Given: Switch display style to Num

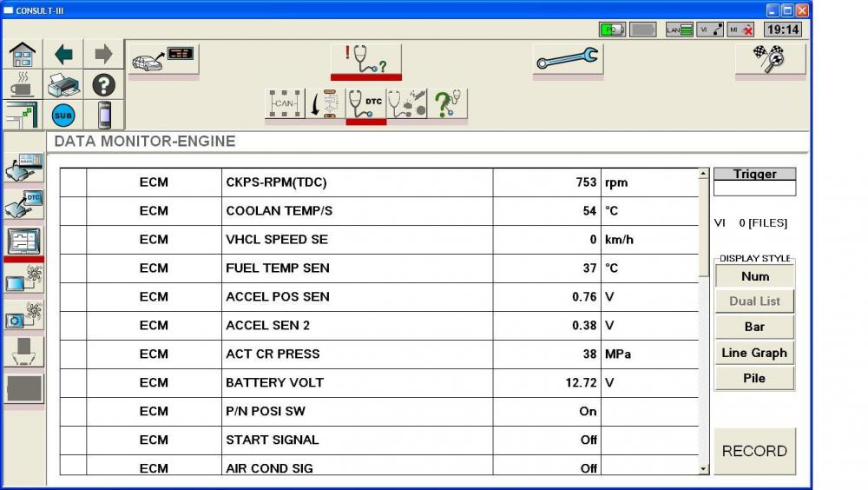Looking at the screenshot, I should [x=754, y=276].
